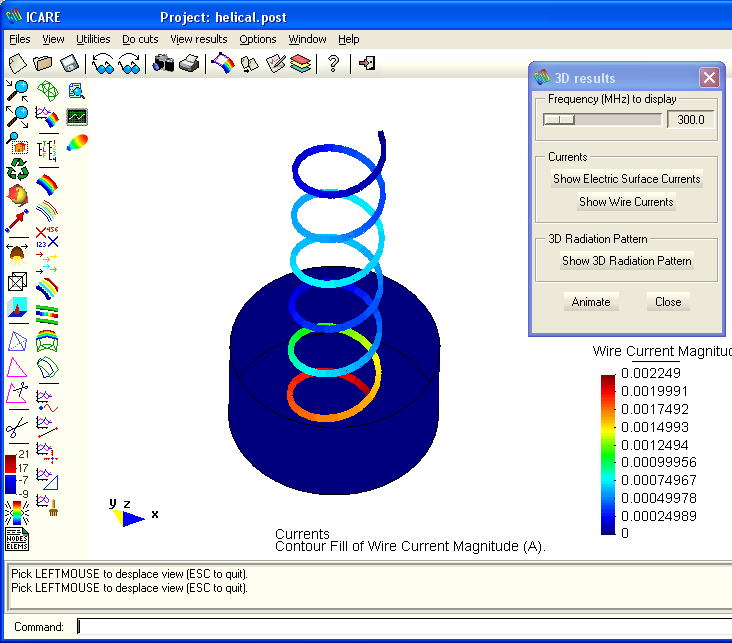Click the new file toolbar icon
This screenshot has height=643, width=732.
click(x=18, y=64)
